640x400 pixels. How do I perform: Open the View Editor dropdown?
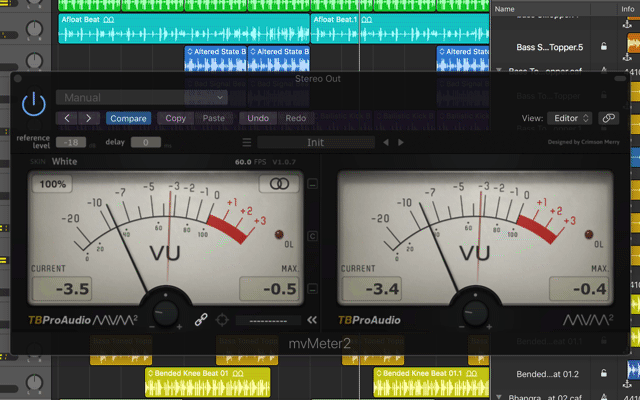coord(570,118)
